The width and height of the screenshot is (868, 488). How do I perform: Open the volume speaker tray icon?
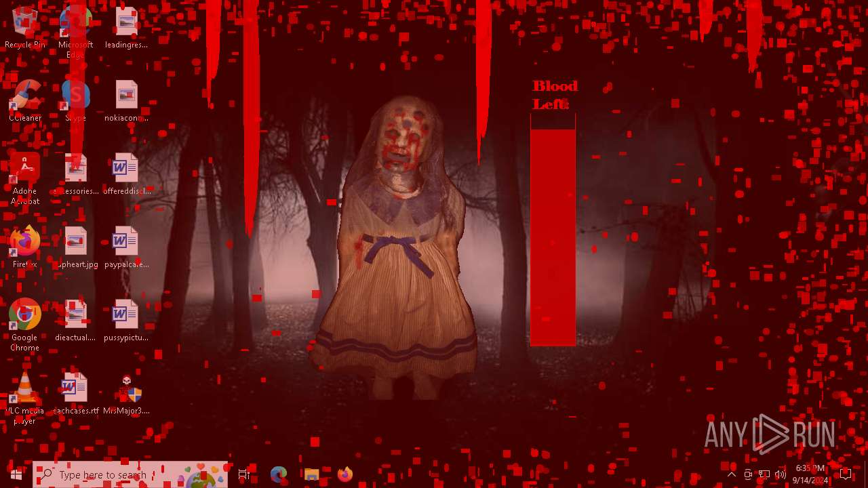[x=781, y=474]
